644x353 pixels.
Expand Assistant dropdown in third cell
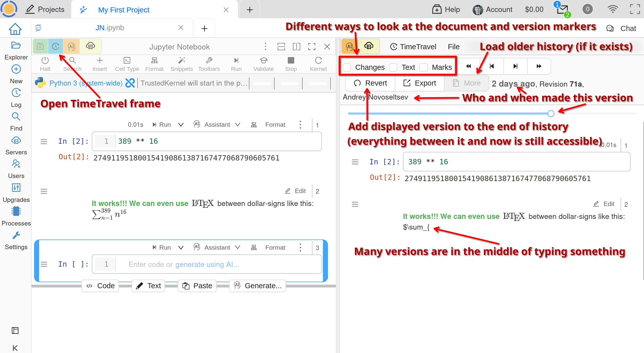[237, 248]
